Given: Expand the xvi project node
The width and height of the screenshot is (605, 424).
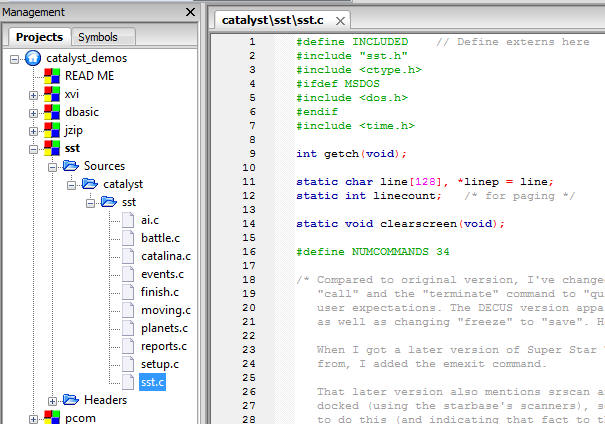Looking at the screenshot, I should click(x=33, y=94).
